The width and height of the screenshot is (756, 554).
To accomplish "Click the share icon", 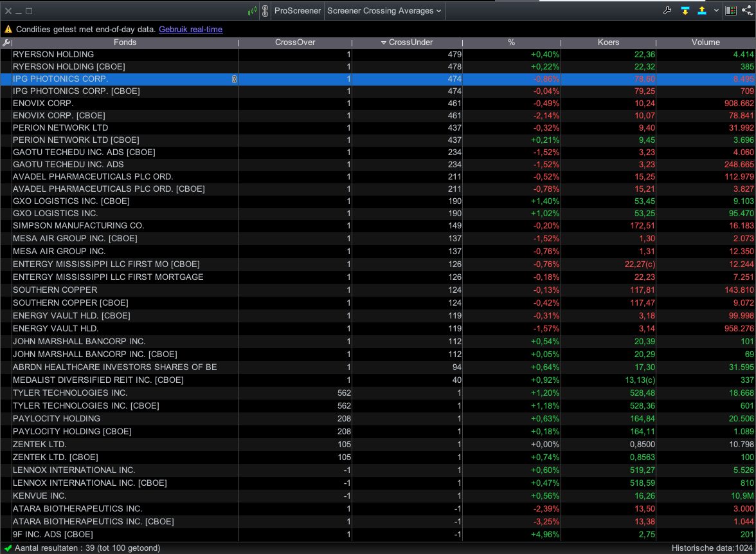I will (x=747, y=10).
